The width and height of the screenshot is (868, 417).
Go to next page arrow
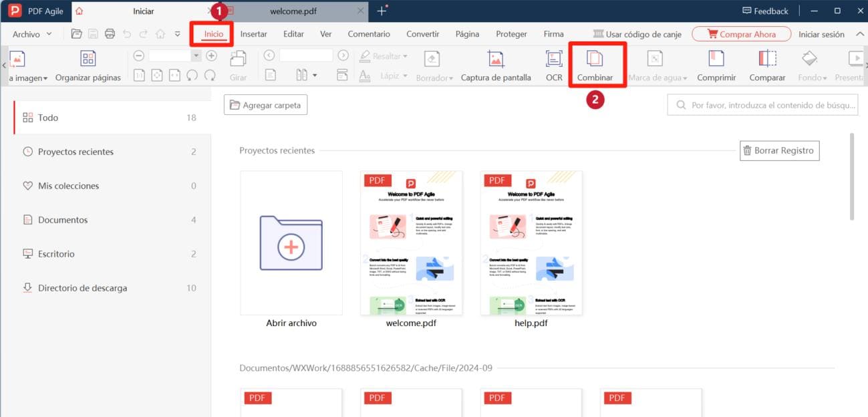[x=343, y=55]
